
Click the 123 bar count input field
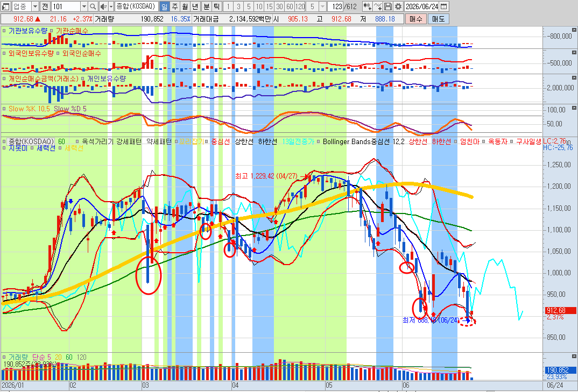tap(335, 6)
